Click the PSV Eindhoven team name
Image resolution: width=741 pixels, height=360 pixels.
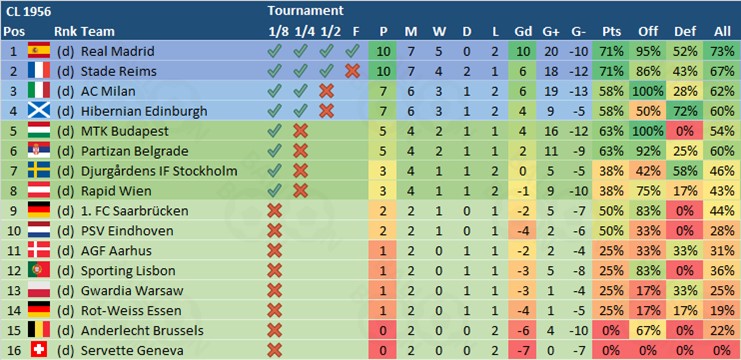pyautogui.click(x=127, y=231)
